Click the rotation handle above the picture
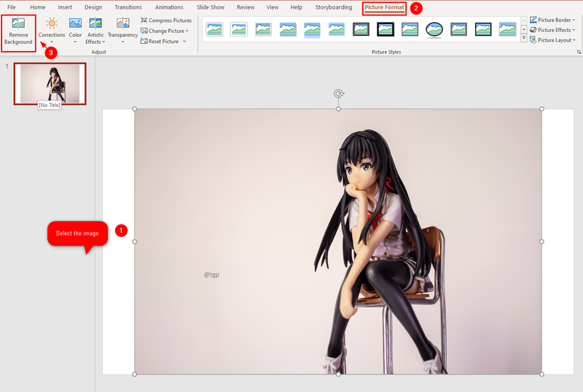This screenshot has width=583, height=392. tap(338, 93)
